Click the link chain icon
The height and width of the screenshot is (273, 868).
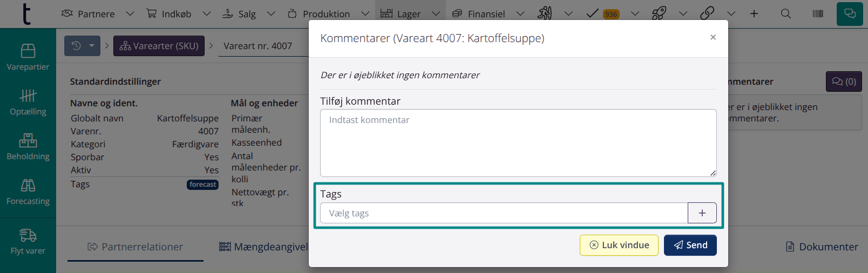pos(707,13)
